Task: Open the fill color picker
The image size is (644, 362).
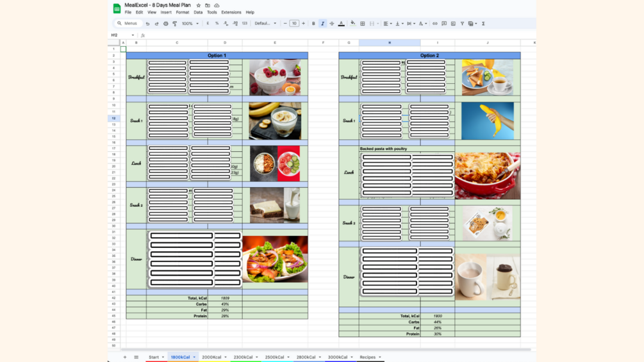Action: pos(352,24)
